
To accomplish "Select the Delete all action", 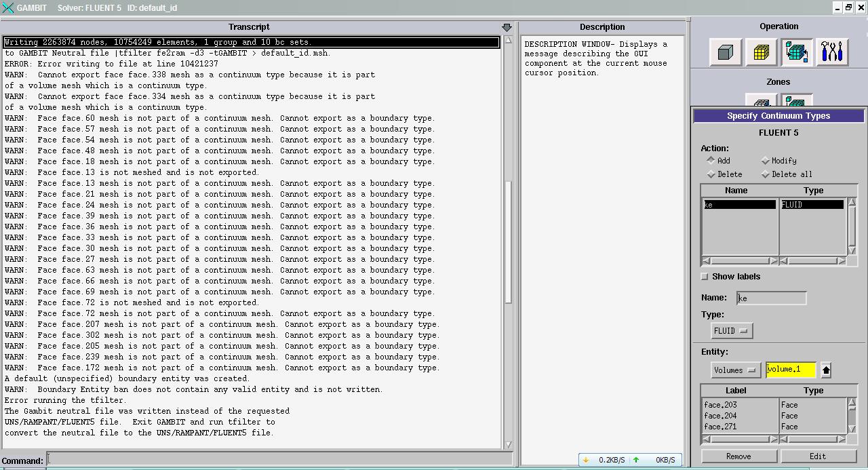I will pos(766,174).
